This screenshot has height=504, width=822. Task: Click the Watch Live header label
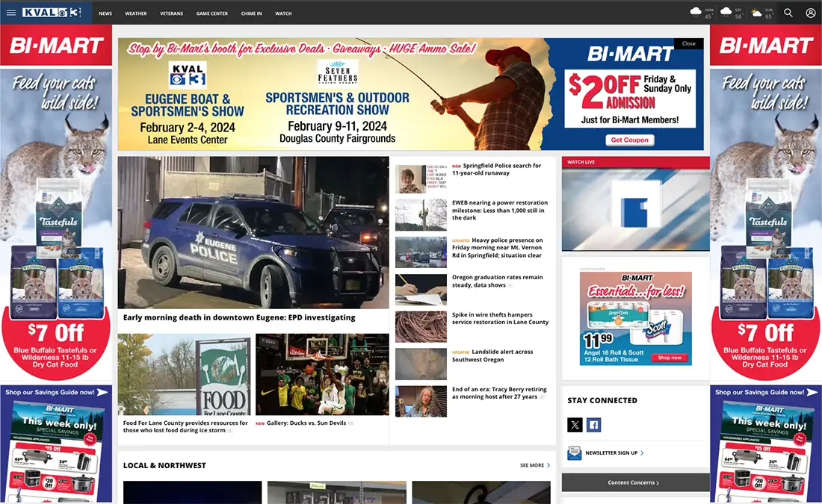(581, 163)
